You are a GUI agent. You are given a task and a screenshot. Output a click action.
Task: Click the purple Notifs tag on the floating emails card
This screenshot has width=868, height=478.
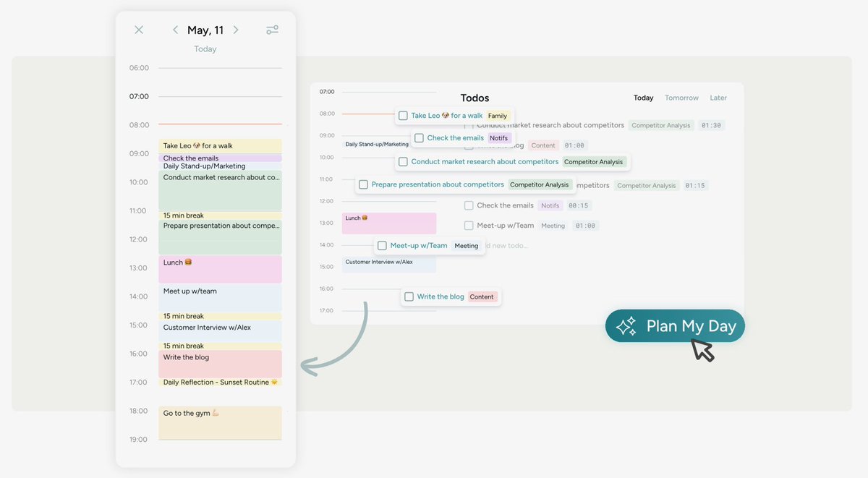(499, 138)
